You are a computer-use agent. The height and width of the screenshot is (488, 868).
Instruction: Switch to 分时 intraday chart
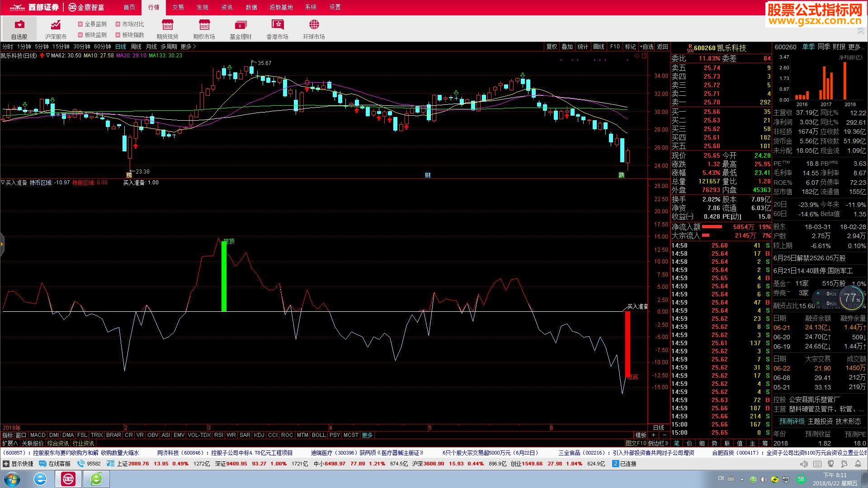[x=8, y=47]
